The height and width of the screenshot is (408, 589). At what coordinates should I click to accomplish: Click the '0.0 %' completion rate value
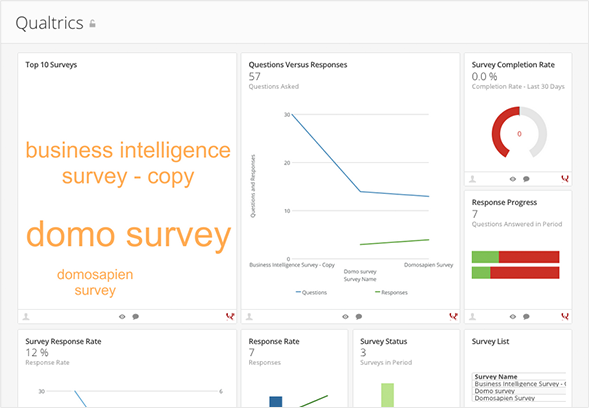click(484, 76)
